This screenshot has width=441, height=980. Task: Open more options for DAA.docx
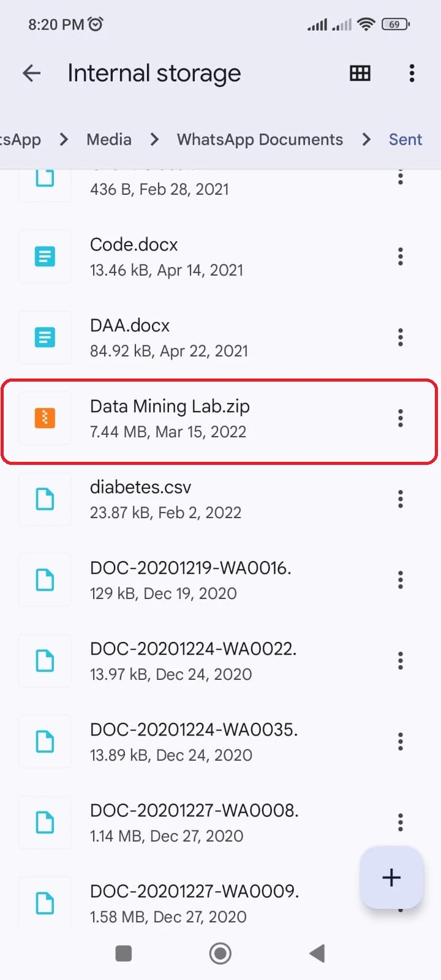tap(401, 337)
